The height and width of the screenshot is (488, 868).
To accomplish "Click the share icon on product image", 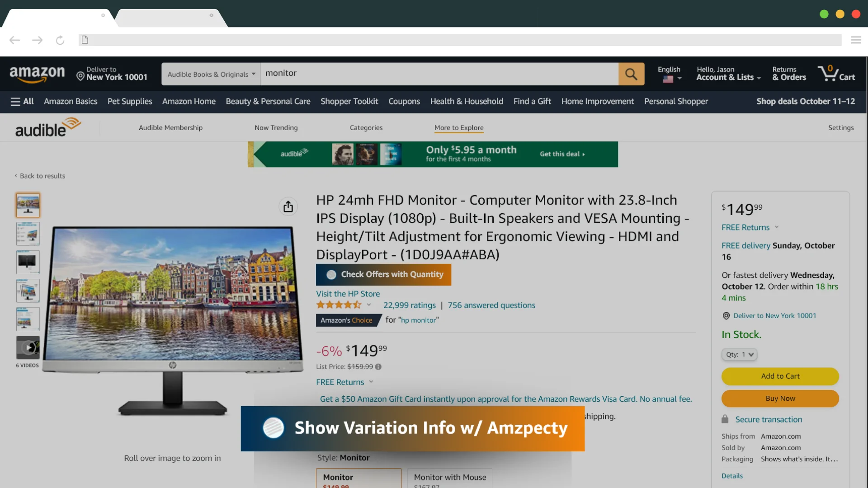I will pyautogui.click(x=288, y=206).
